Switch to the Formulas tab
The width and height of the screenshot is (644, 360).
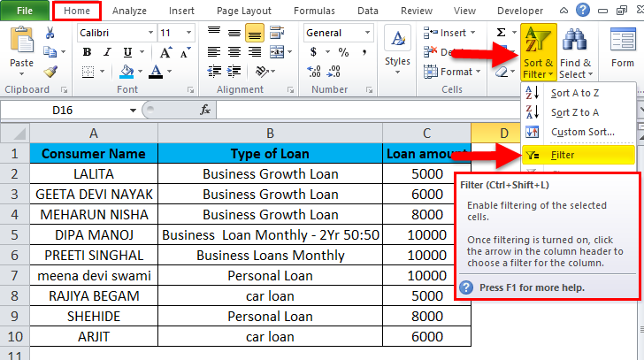pos(314,11)
